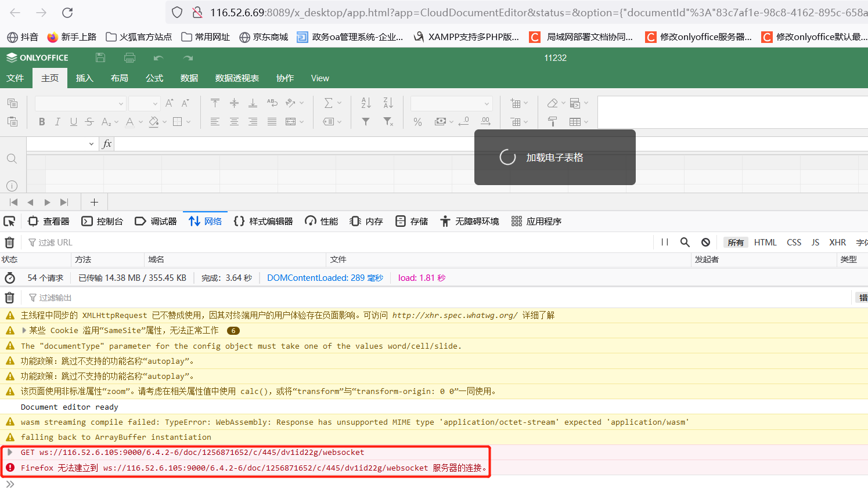Clear network requests with trash icon
This screenshot has width=868, height=499.
(10, 243)
